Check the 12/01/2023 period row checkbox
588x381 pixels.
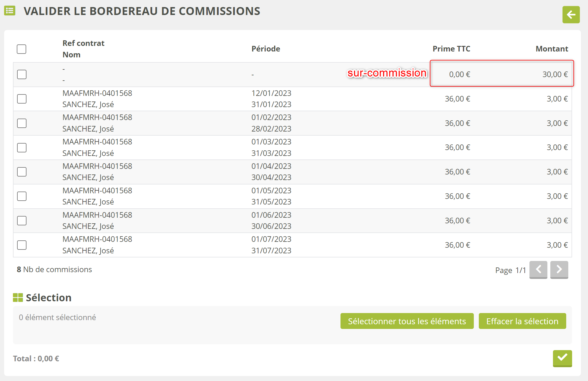(x=22, y=99)
